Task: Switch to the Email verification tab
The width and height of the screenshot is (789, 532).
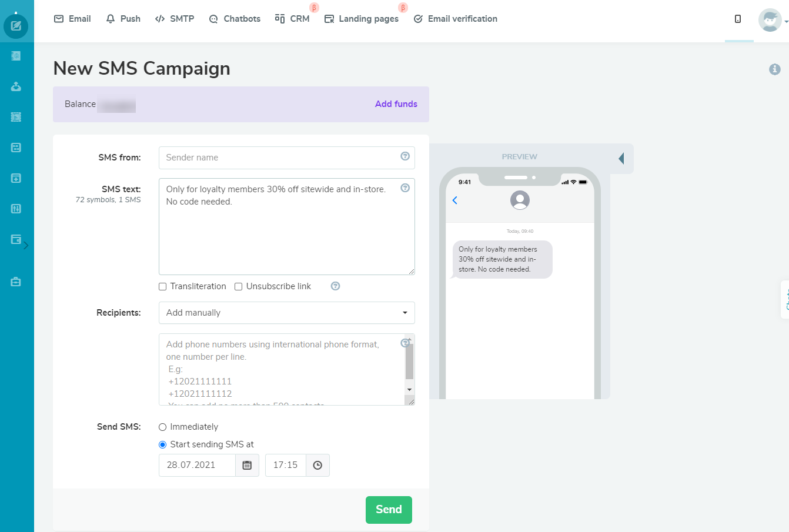Action: click(456, 19)
